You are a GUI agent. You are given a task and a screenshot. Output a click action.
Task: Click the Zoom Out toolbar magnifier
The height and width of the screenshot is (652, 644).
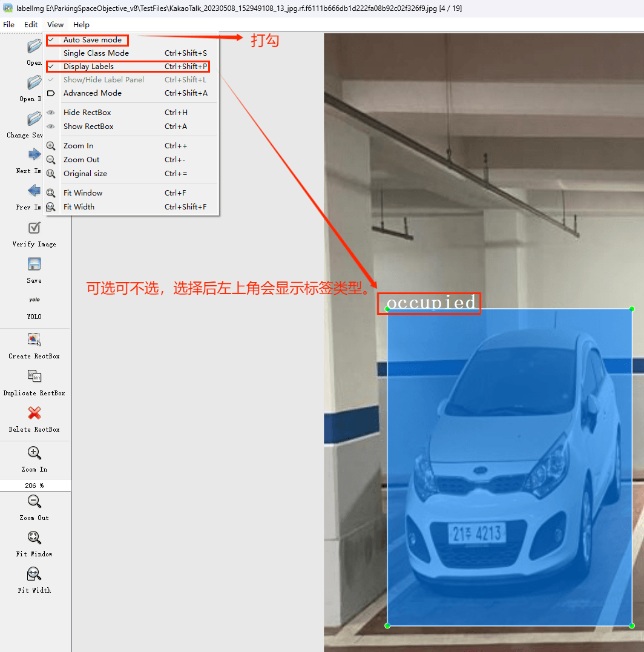tap(34, 502)
